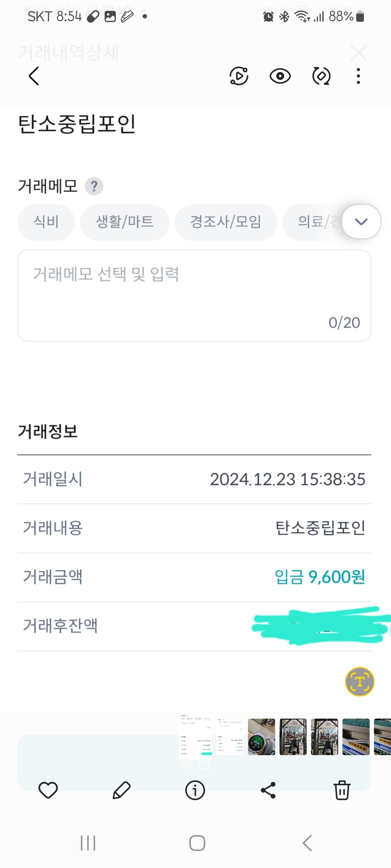Delete image with trash icon
Screen dimensions: 391x868
point(342,790)
